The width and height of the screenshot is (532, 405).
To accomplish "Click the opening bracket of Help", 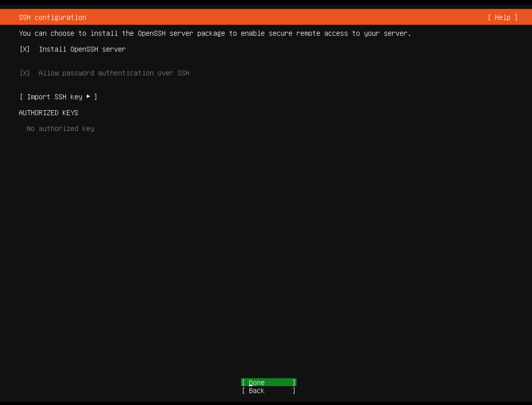I will point(489,18).
